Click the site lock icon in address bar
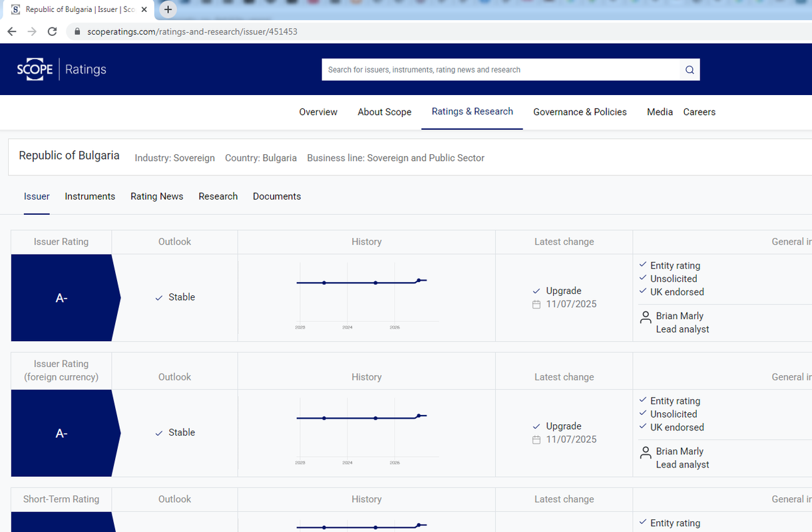This screenshot has height=532, width=812. pos(77,31)
